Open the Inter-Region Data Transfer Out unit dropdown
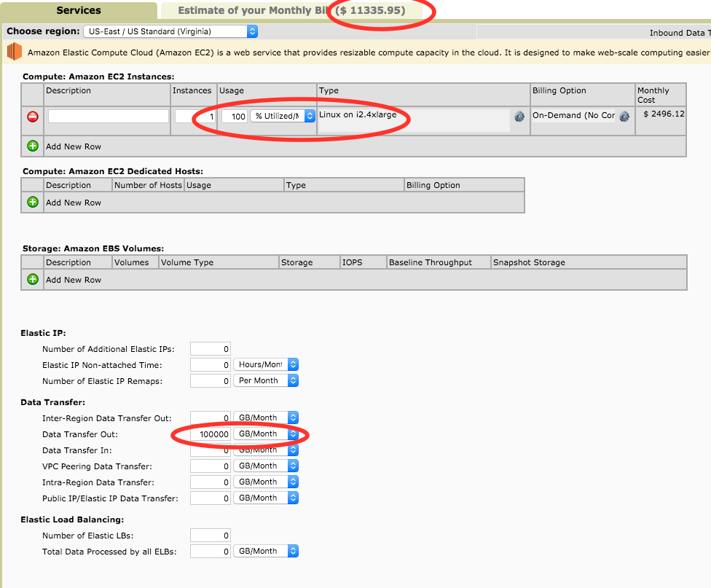The width and height of the screenshot is (711, 588). 266,418
